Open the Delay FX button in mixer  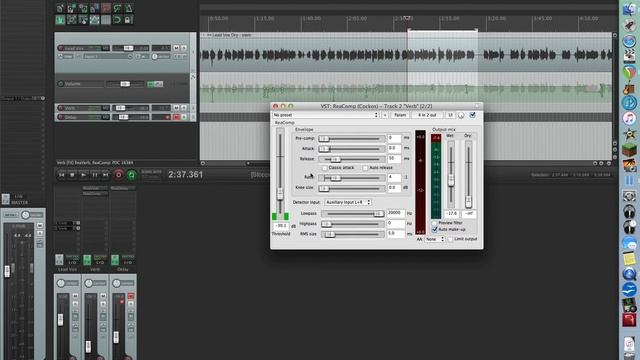(x=115, y=260)
